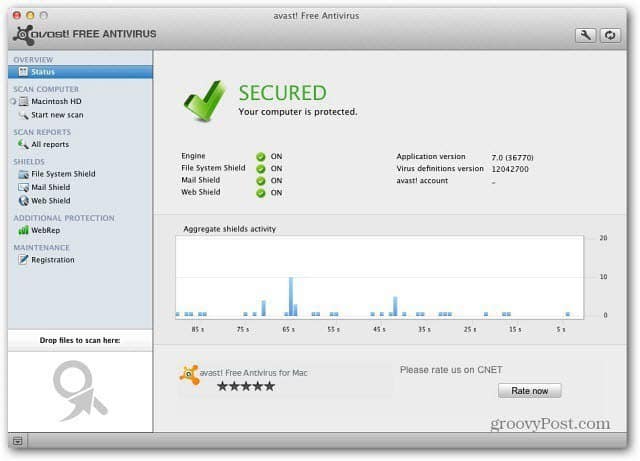Click virus definitions value '12042700'
This screenshot has height=461, width=640.
510,169
